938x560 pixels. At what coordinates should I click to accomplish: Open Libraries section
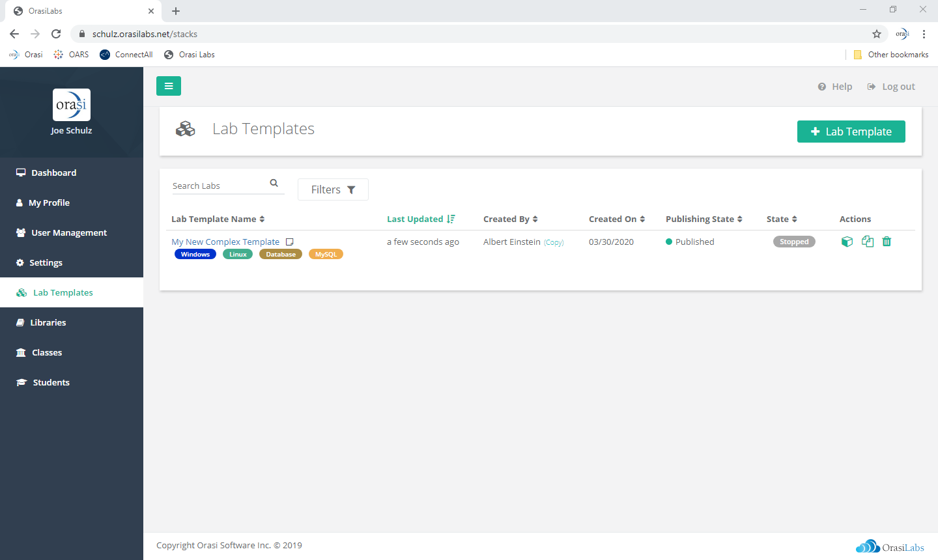pos(72,322)
